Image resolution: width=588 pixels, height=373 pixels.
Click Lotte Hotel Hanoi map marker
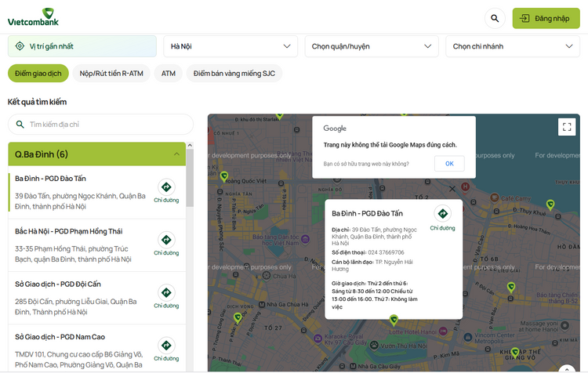click(443, 331)
